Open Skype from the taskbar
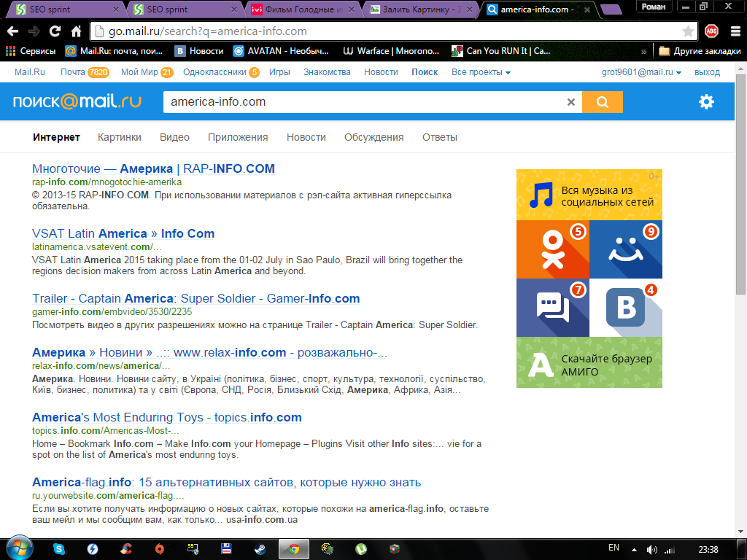Viewport: 747px width, 560px height. click(x=59, y=549)
